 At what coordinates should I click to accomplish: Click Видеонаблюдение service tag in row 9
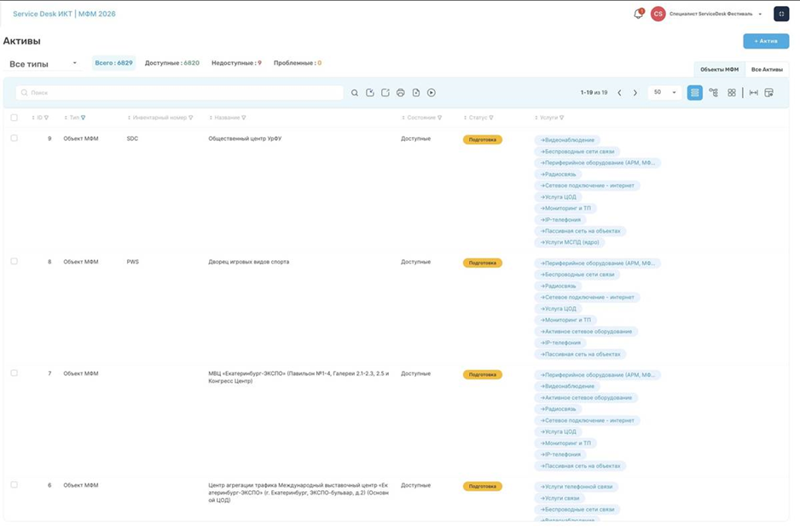pyautogui.click(x=567, y=140)
